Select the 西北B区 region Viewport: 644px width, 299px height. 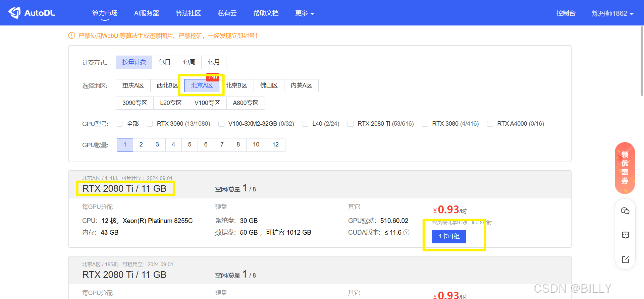[167, 85]
